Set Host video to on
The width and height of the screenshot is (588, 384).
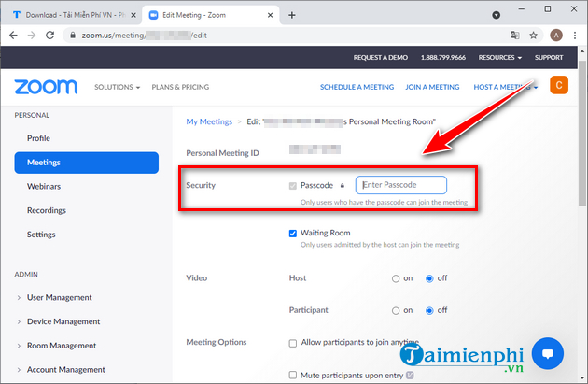[396, 278]
